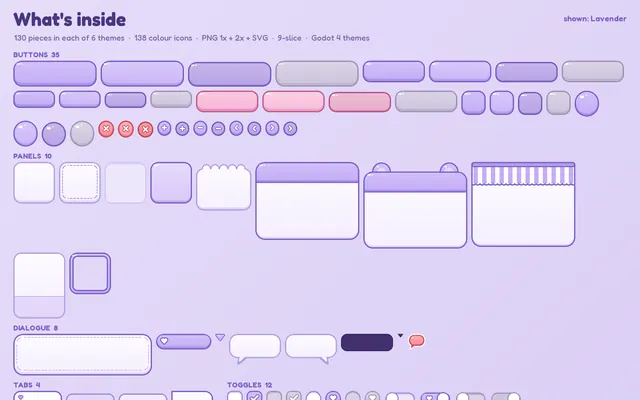Viewport: 640px width, 400px height.
Task: Click the gray square button in second row
Action: point(558,103)
